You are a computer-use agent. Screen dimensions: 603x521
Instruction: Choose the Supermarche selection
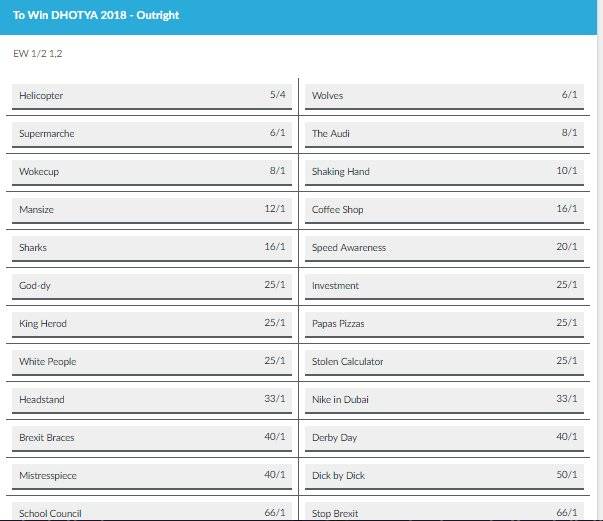click(152, 135)
